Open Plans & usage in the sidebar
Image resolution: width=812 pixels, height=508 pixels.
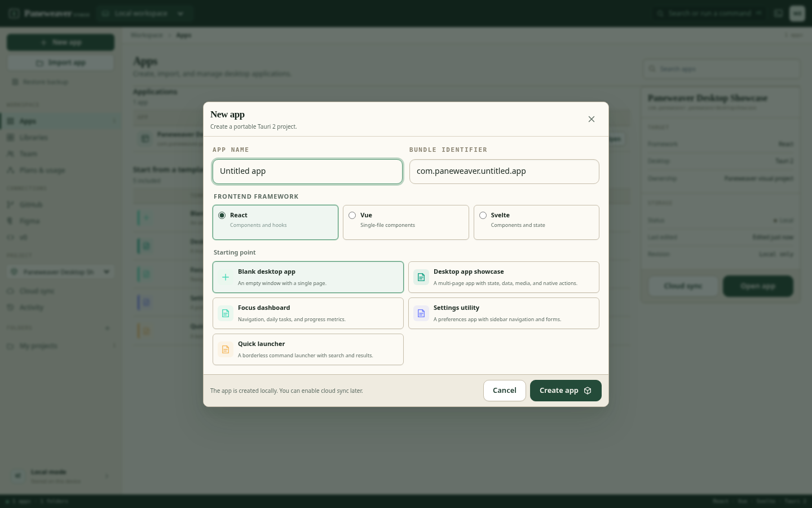[60, 170]
